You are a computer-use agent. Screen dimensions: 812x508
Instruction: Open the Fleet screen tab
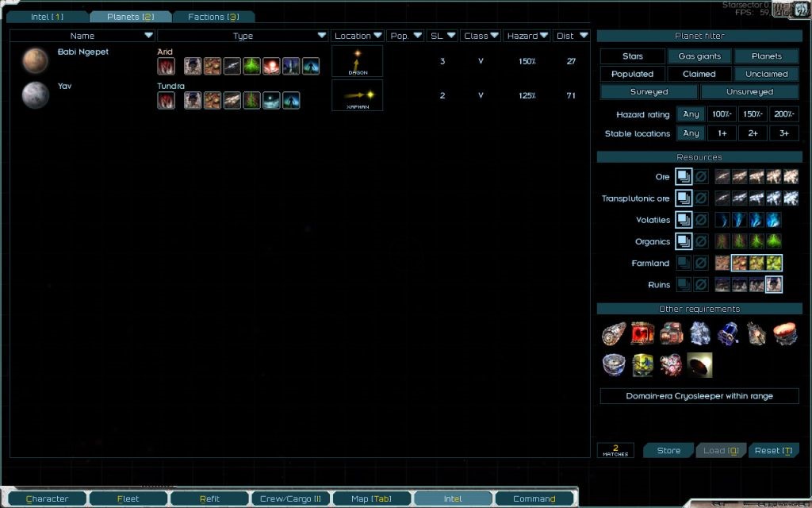[128, 498]
